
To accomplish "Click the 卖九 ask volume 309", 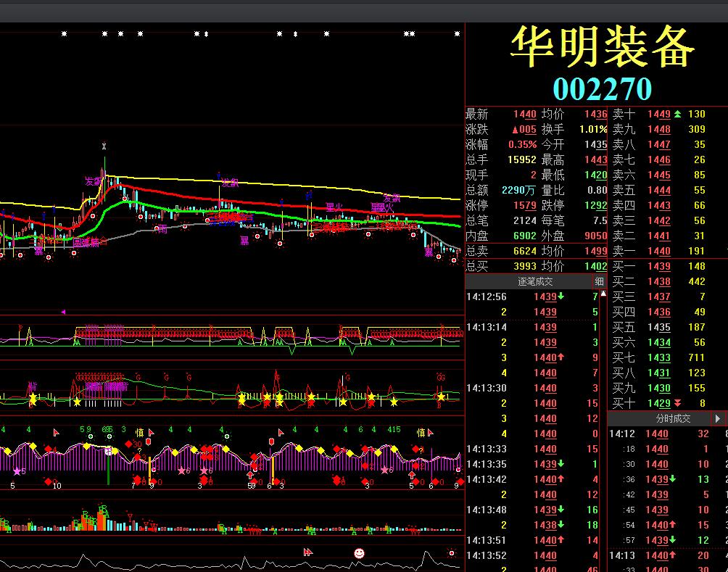I will coord(696,129).
